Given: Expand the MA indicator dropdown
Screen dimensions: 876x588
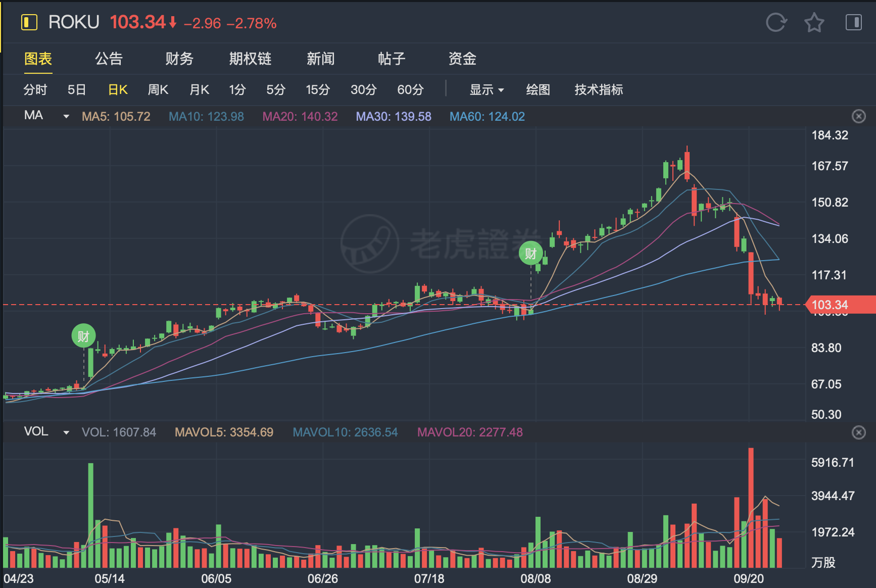Looking at the screenshot, I should pyautogui.click(x=66, y=116).
